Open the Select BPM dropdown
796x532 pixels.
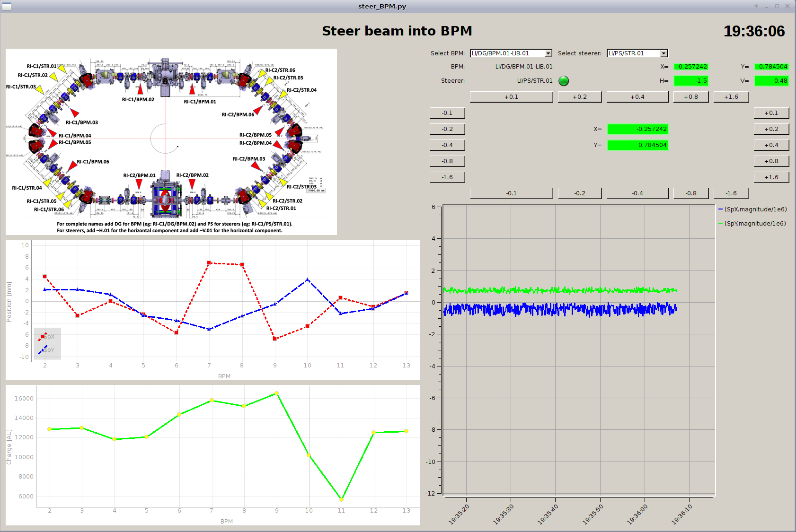[x=548, y=53]
